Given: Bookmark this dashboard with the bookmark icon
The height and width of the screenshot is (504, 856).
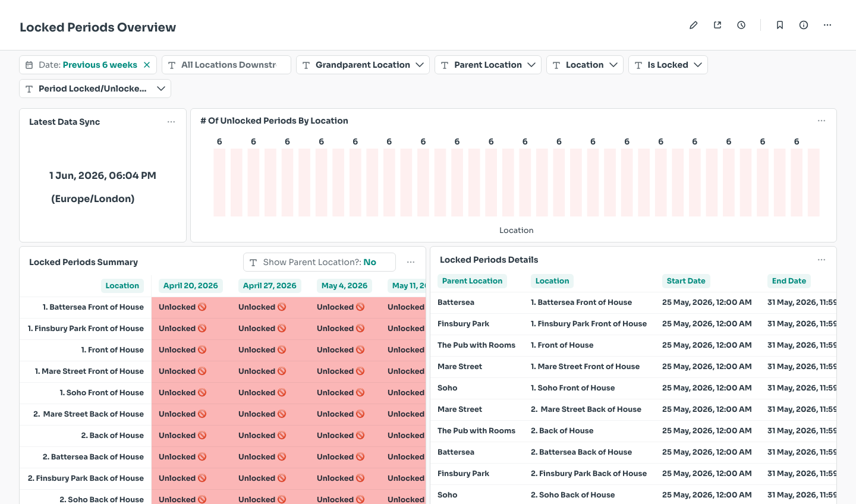Looking at the screenshot, I should pyautogui.click(x=780, y=25).
